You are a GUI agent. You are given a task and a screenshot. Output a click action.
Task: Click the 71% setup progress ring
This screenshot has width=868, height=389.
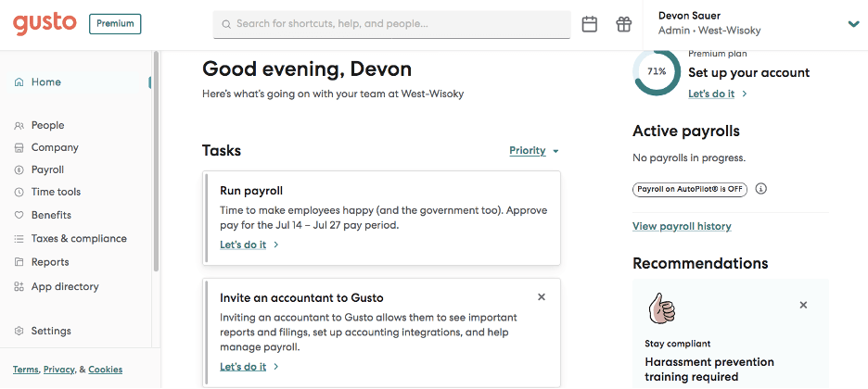coord(657,71)
